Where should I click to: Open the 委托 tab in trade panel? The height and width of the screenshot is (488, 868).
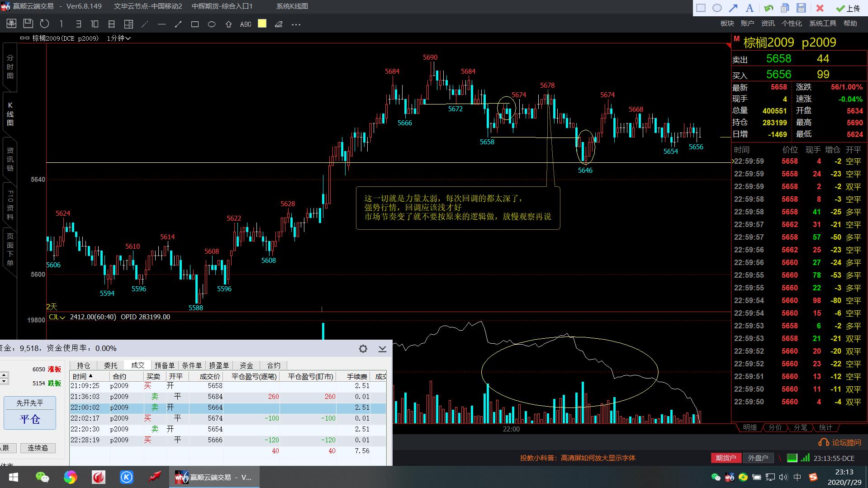(x=111, y=365)
